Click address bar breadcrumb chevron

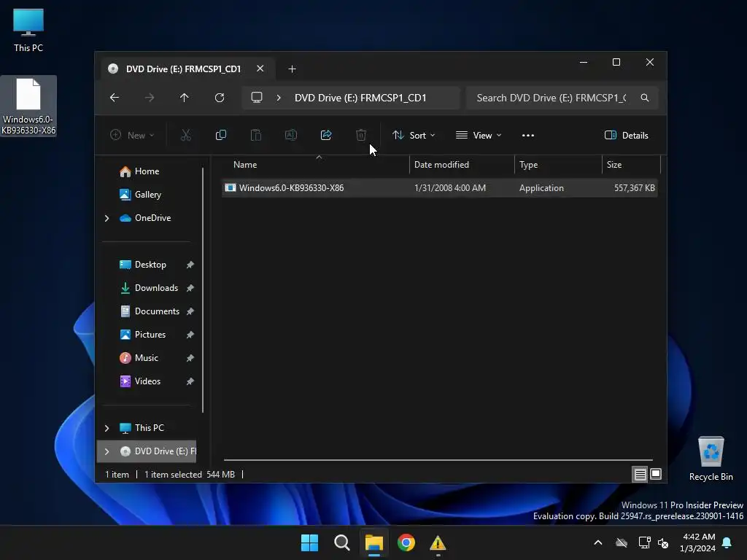tap(279, 98)
